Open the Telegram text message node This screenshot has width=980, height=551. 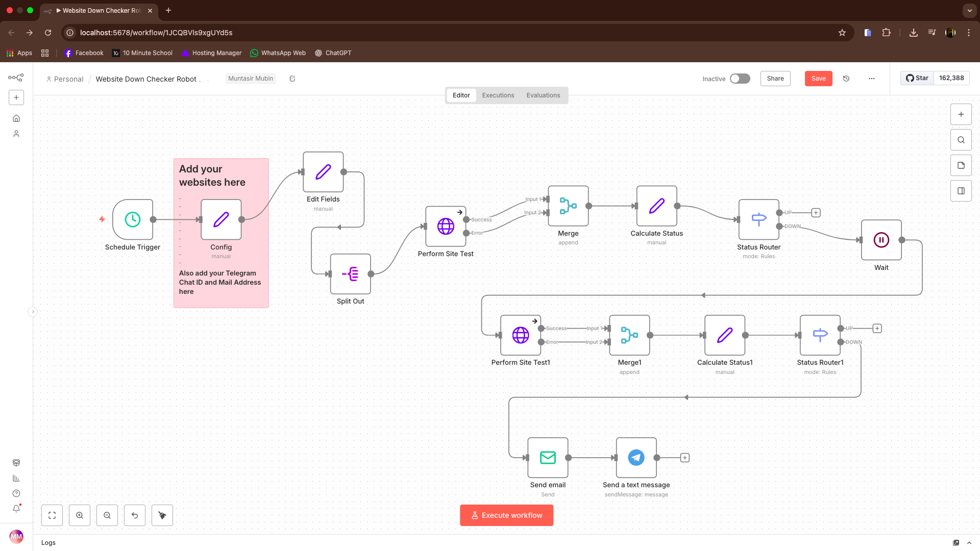(x=636, y=458)
